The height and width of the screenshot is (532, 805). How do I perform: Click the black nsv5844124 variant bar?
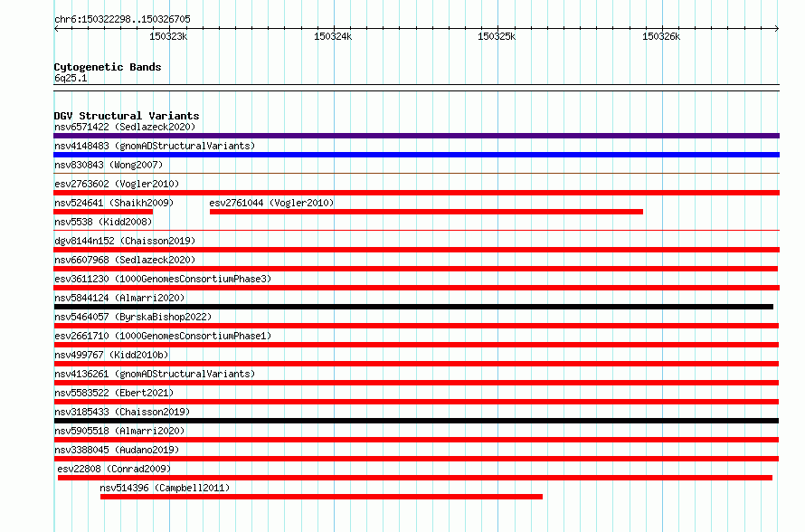click(413, 307)
